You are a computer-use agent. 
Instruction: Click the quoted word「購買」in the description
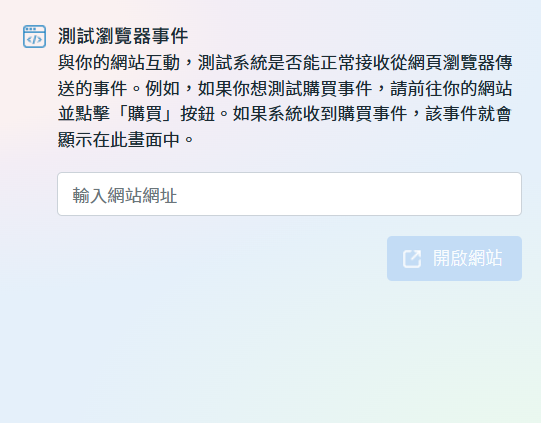pyautogui.click(x=145, y=114)
